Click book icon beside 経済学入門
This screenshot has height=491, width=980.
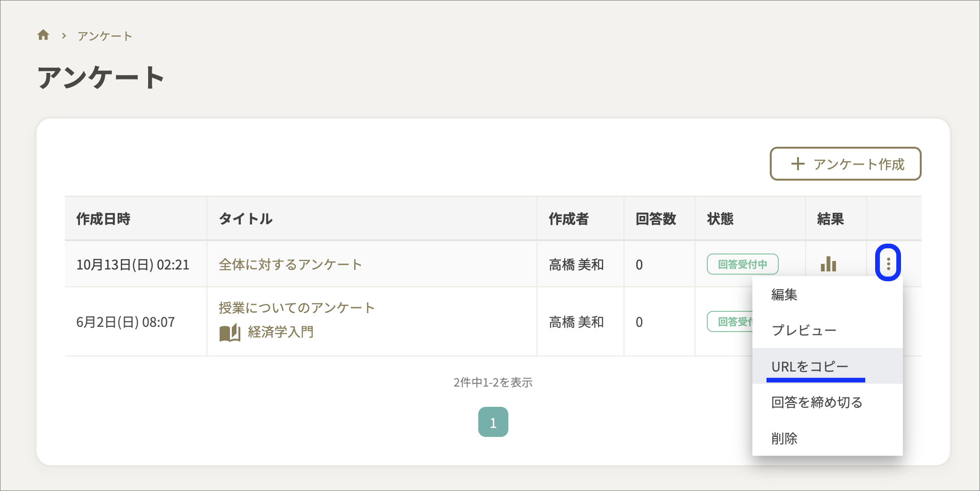pos(229,332)
